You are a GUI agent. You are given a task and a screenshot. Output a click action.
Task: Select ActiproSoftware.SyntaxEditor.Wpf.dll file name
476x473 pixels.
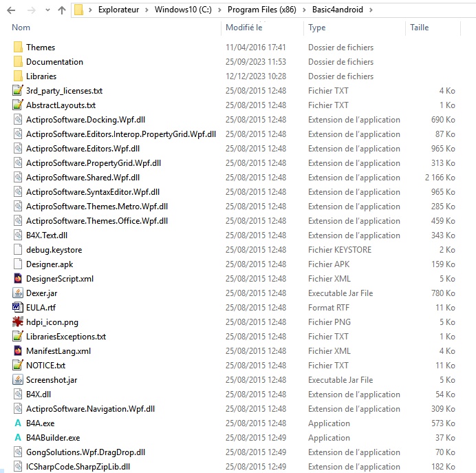pos(93,192)
